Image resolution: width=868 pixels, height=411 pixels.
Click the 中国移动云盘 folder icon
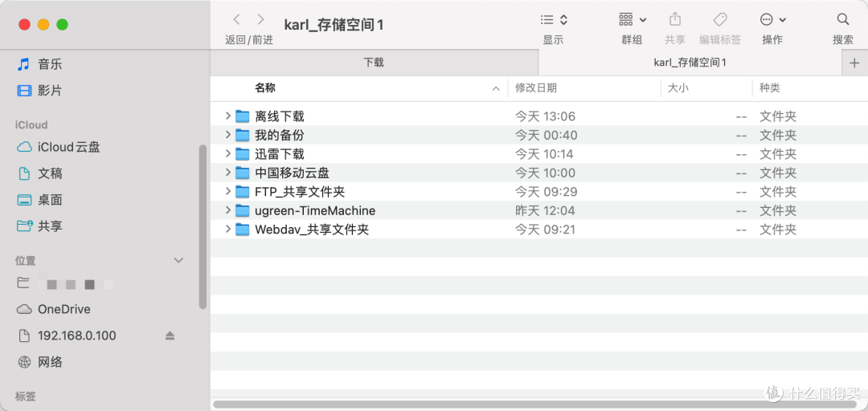[243, 173]
